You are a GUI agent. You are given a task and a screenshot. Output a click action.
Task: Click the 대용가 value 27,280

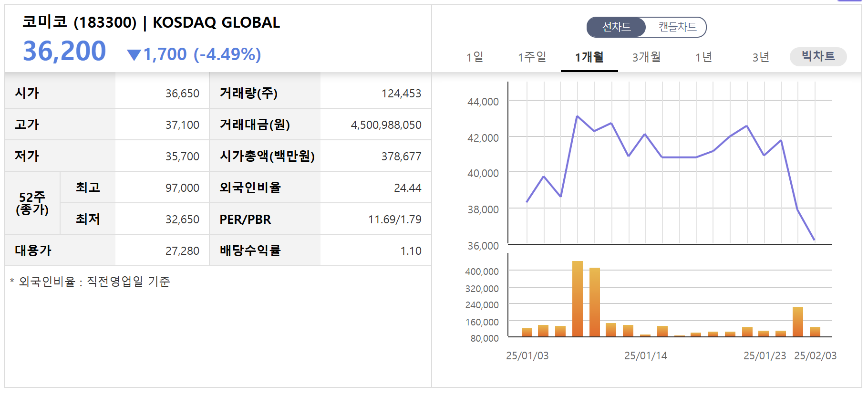182,251
